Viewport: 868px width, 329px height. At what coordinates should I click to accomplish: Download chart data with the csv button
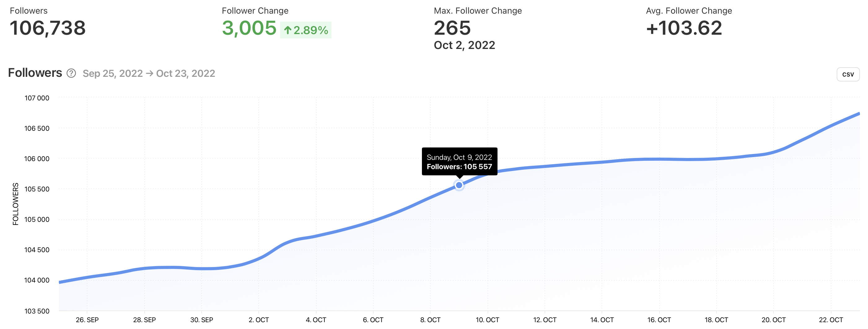pyautogui.click(x=848, y=74)
